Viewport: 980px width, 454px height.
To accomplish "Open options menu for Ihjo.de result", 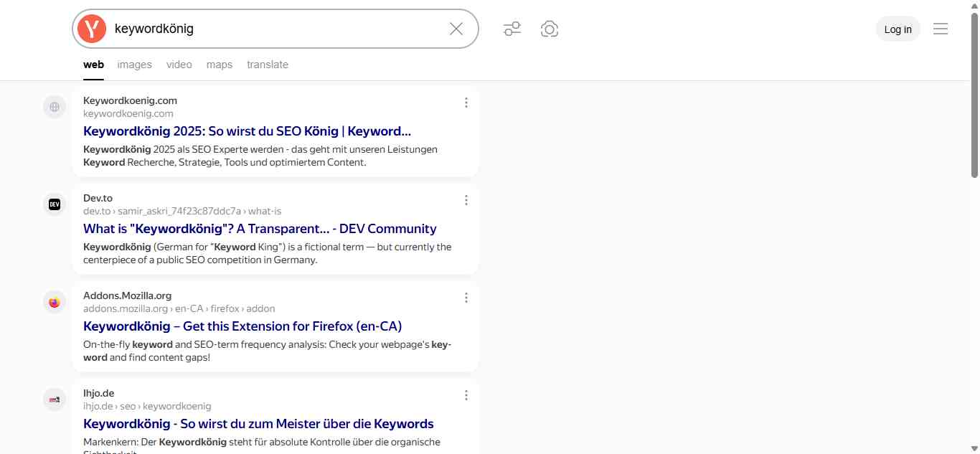I will [466, 395].
